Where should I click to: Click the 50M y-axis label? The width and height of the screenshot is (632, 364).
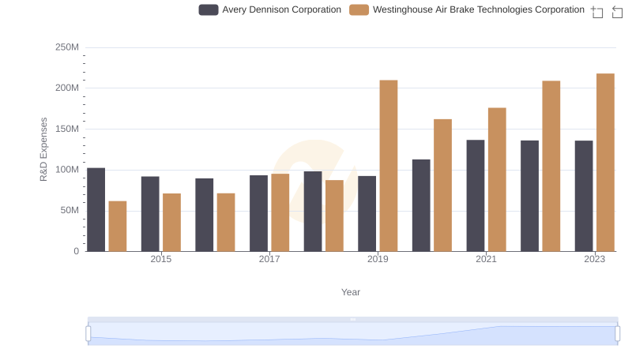click(x=70, y=210)
